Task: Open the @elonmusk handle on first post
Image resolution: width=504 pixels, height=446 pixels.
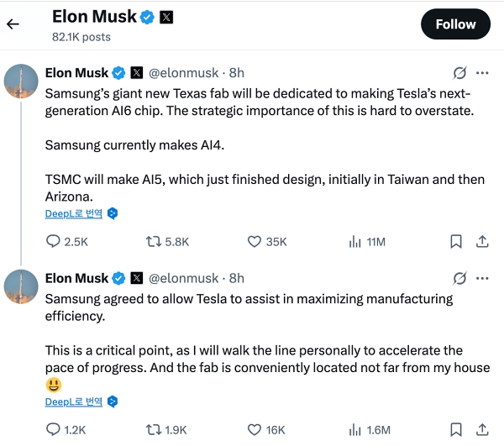Action: [183, 73]
